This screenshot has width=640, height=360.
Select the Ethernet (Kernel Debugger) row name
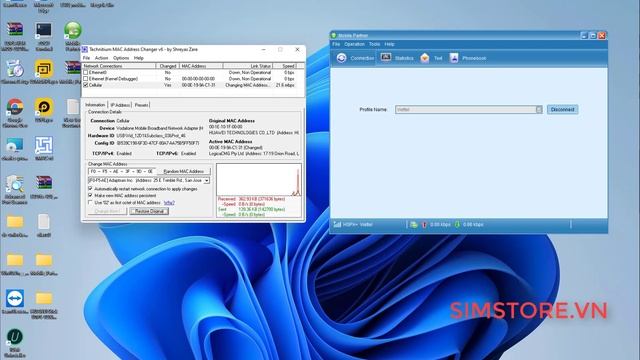tap(113, 78)
